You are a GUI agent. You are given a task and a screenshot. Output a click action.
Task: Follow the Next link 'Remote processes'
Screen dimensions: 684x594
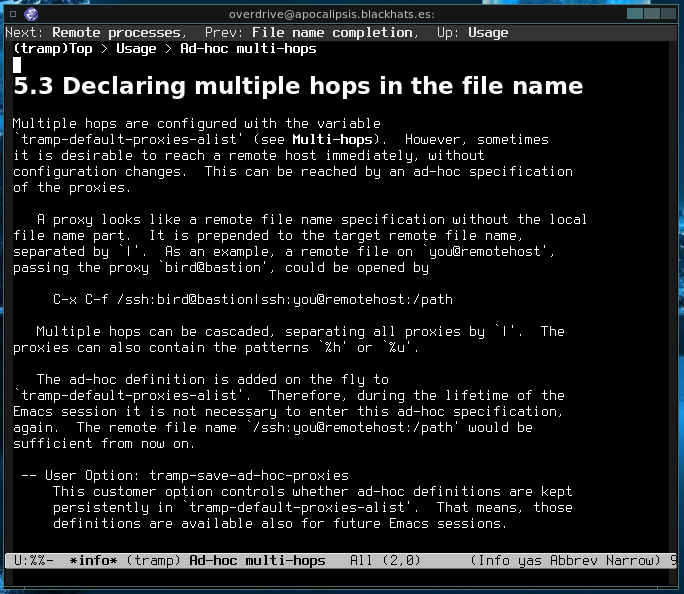pyautogui.click(x=116, y=33)
